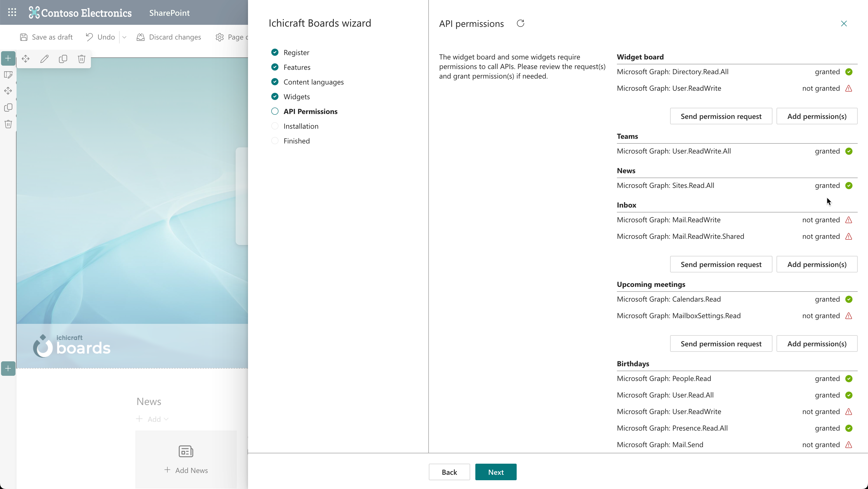The image size is (868, 489).
Task: Select the API Permissions wizard step
Action: coord(304,112)
